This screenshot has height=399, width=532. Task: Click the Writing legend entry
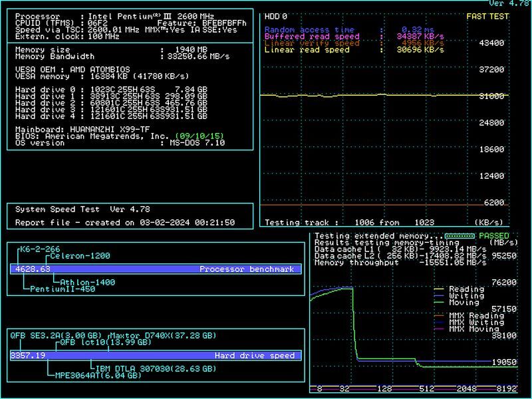[459, 296]
